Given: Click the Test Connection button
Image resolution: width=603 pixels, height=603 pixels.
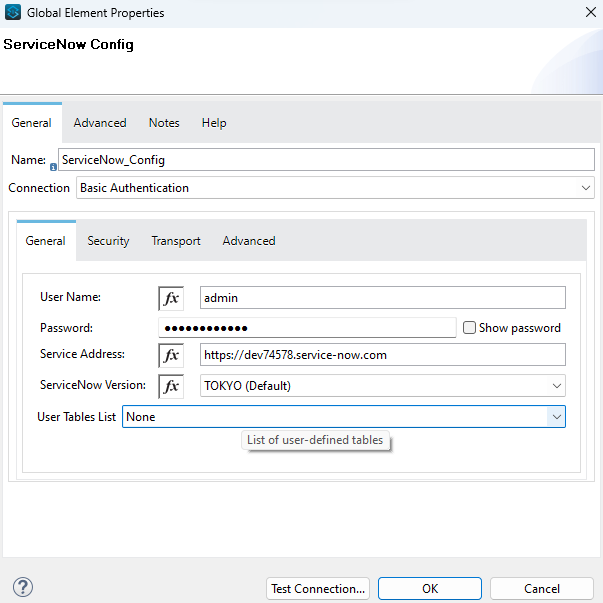Looking at the screenshot, I should pyautogui.click(x=319, y=589).
